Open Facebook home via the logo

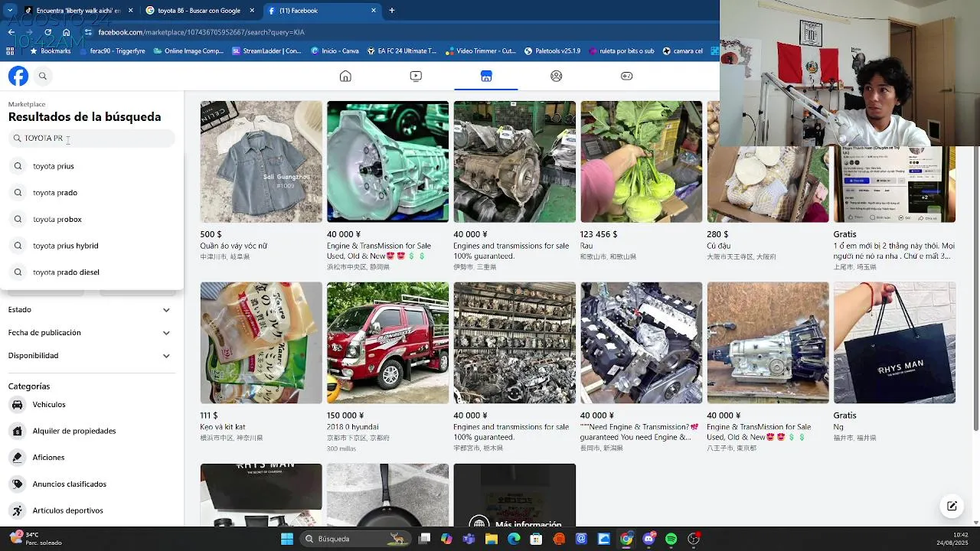point(18,76)
